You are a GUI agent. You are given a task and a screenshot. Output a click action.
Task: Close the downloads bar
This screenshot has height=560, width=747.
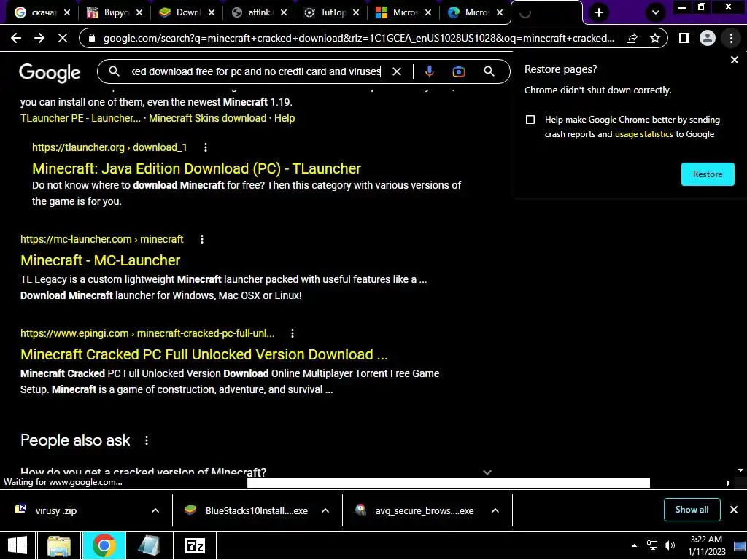tap(734, 510)
